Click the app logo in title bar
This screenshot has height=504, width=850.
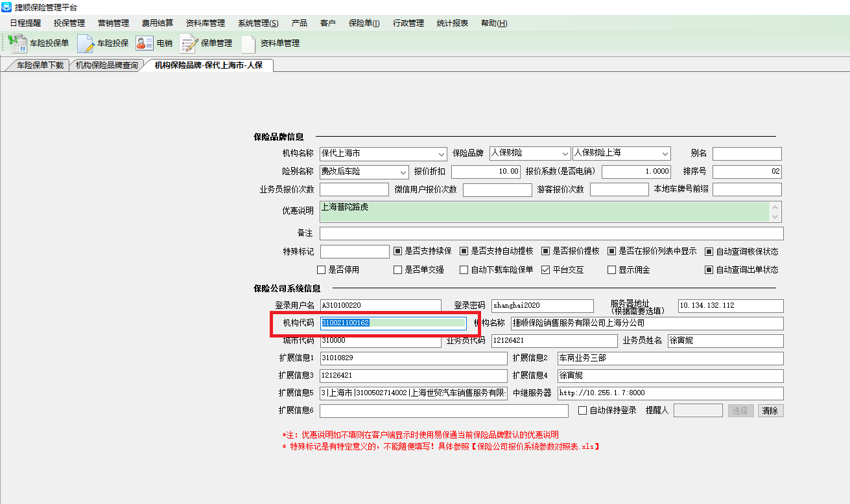pyautogui.click(x=6, y=7)
